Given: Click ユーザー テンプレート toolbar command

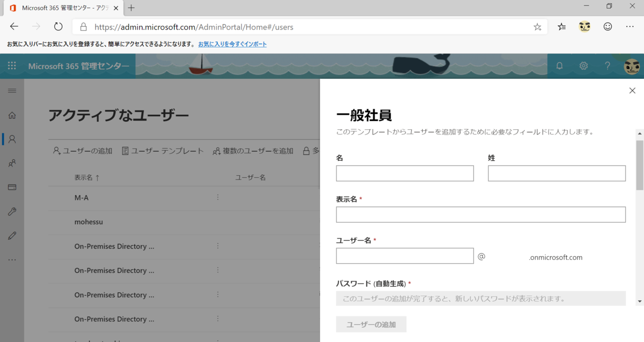Looking at the screenshot, I should pyautogui.click(x=163, y=151).
